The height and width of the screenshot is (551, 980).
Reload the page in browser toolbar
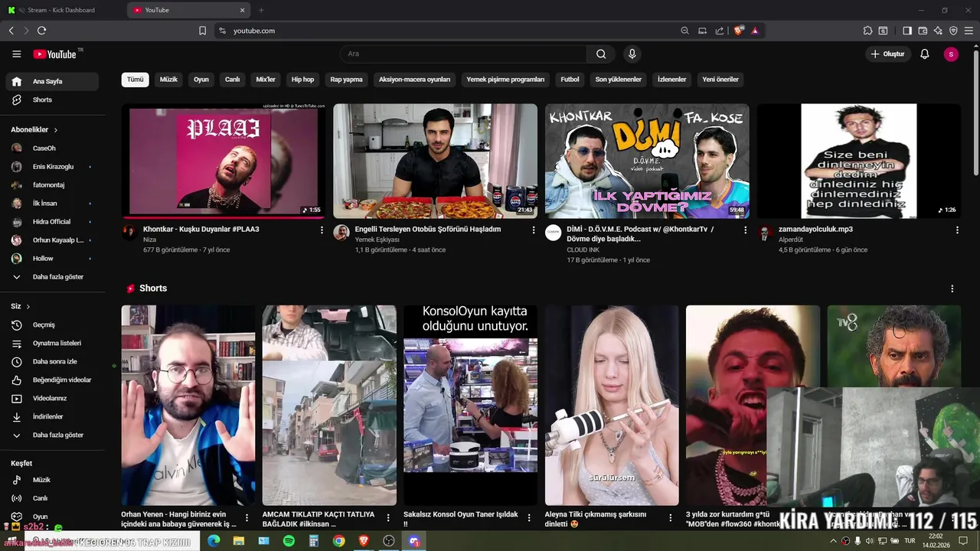(41, 31)
